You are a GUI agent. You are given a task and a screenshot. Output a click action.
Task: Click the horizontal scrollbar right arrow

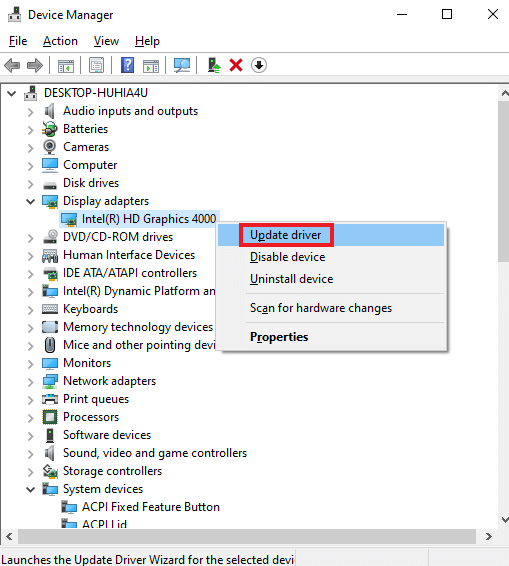tap(488, 537)
